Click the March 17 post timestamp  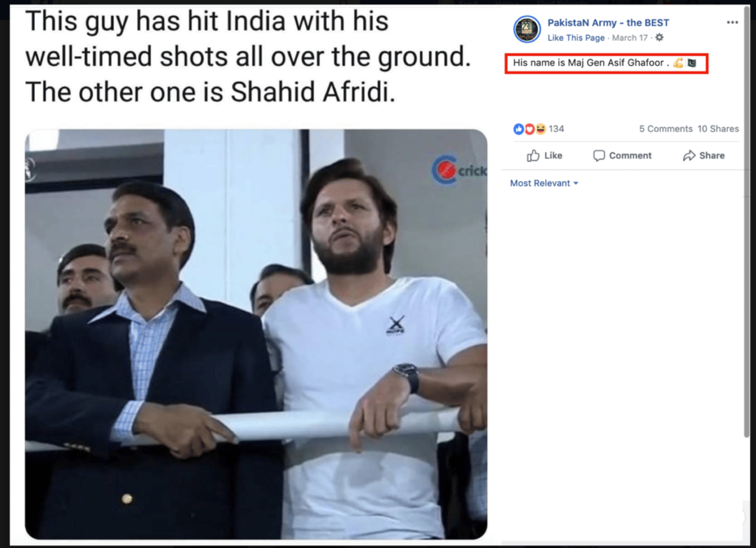tap(630, 38)
